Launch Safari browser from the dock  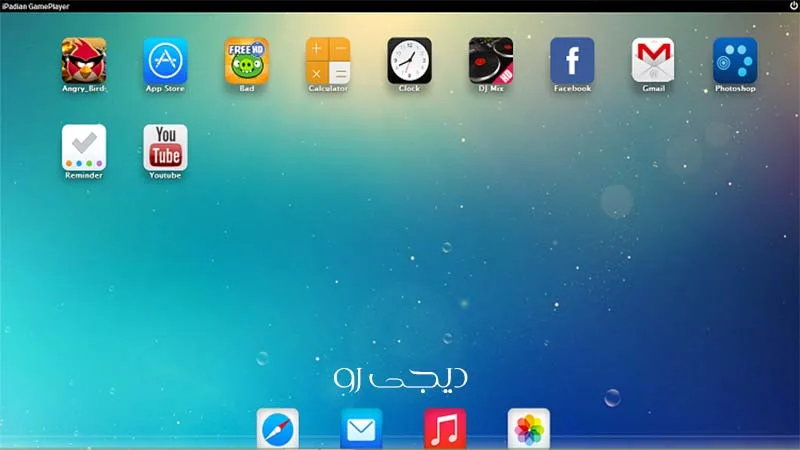[x=278, y=429]
